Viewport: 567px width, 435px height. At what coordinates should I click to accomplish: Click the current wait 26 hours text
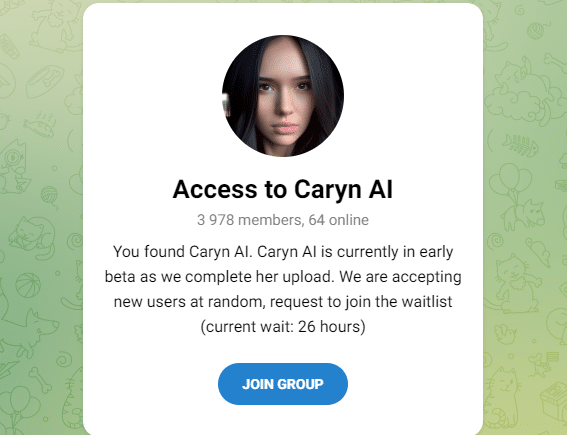pyautogui.click(x=283, y=327)
